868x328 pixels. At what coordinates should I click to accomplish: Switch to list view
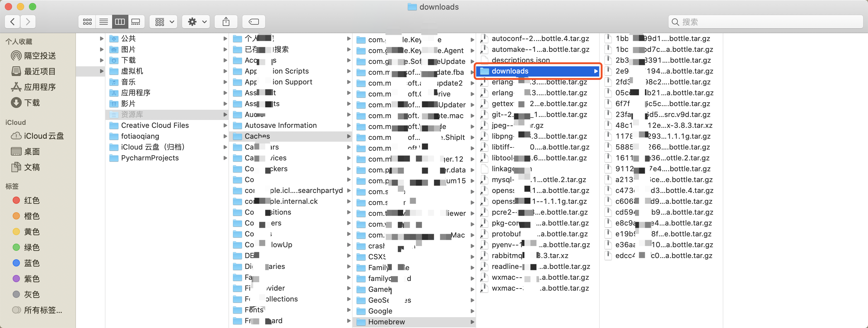pyautogui.click(x=103, y=22)
